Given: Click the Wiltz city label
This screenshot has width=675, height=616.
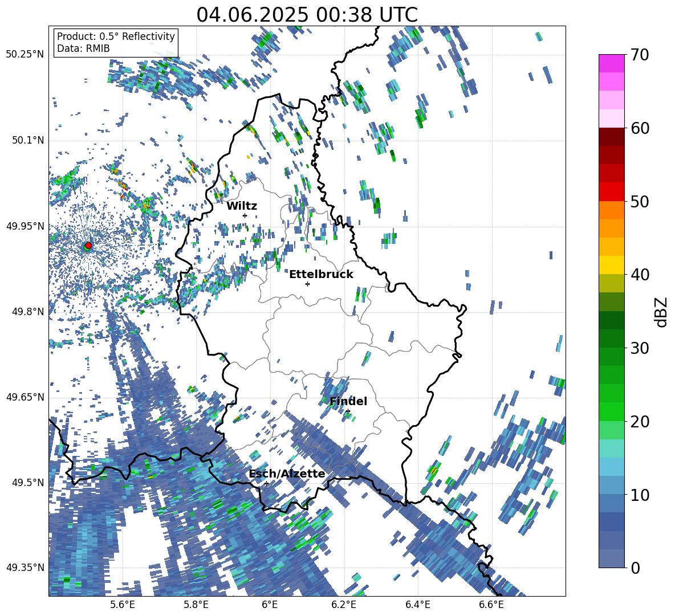Looking at the screenshot, I should click(x=242, y=206).
